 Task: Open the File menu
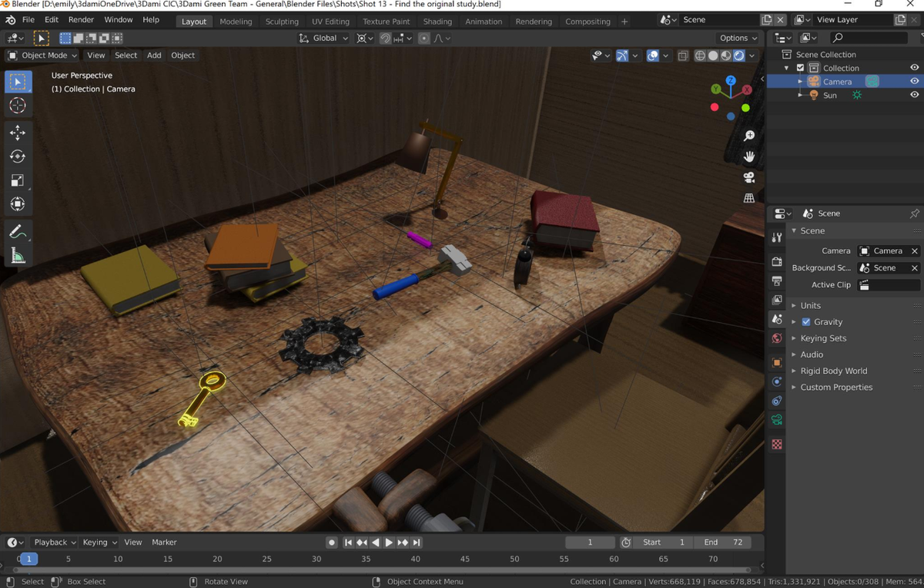tap(28, 19)
